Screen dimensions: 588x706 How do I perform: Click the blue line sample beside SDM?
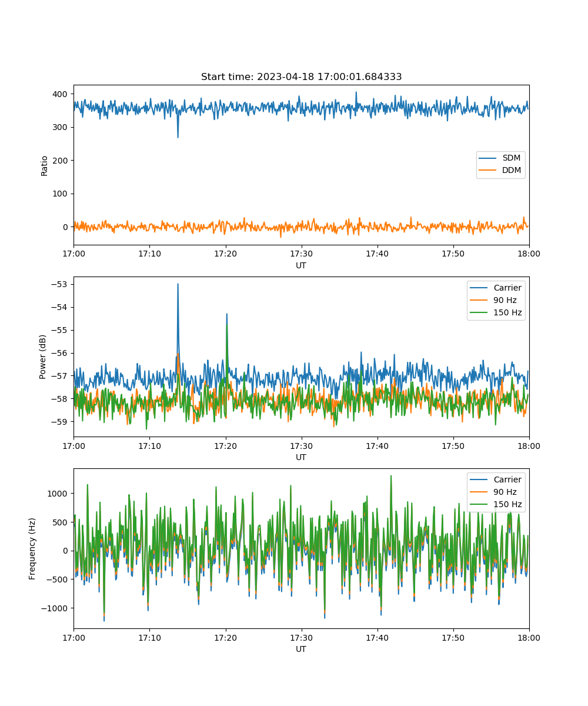(x=489, y=158)
